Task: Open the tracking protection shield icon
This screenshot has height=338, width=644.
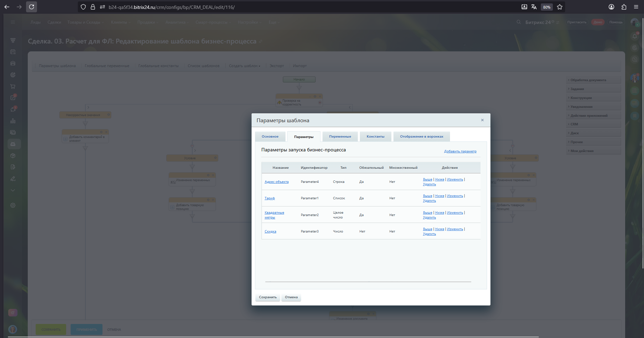Action: coord(83,7)
